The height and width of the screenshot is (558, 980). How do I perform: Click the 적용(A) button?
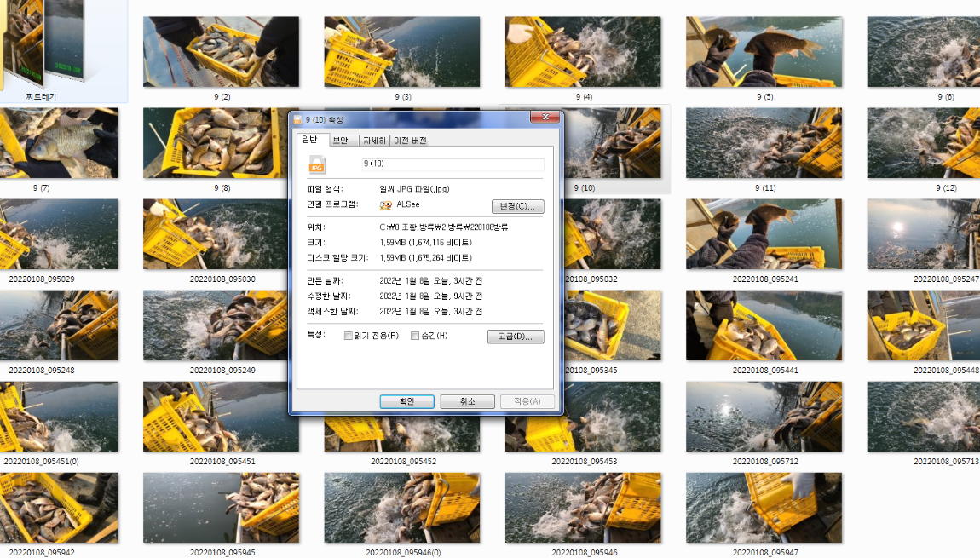527,401
